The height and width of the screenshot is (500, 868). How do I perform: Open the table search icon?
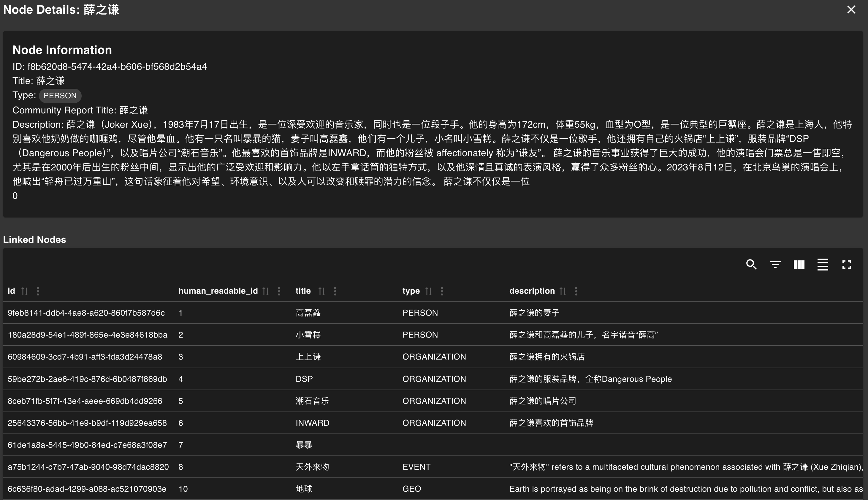pos(751,265)
